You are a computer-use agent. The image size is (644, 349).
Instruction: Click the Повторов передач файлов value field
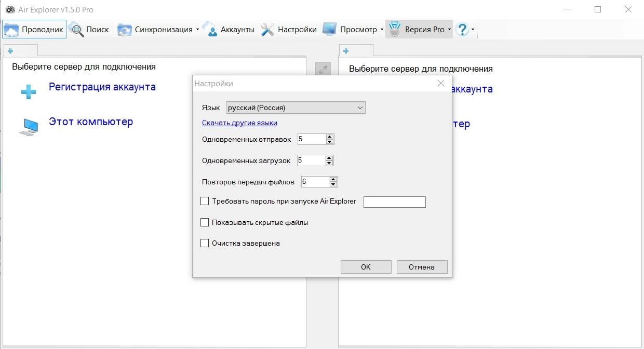(315, 182)
